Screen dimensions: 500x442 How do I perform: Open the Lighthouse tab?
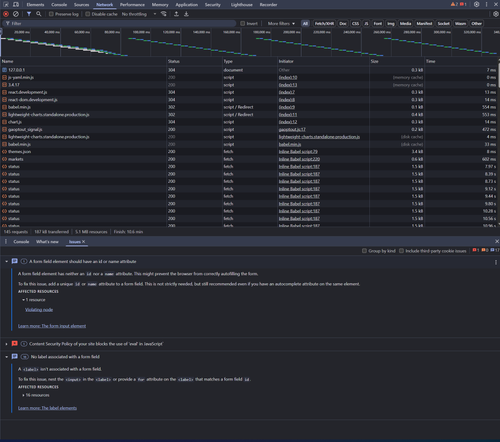[x=242, y=4]
